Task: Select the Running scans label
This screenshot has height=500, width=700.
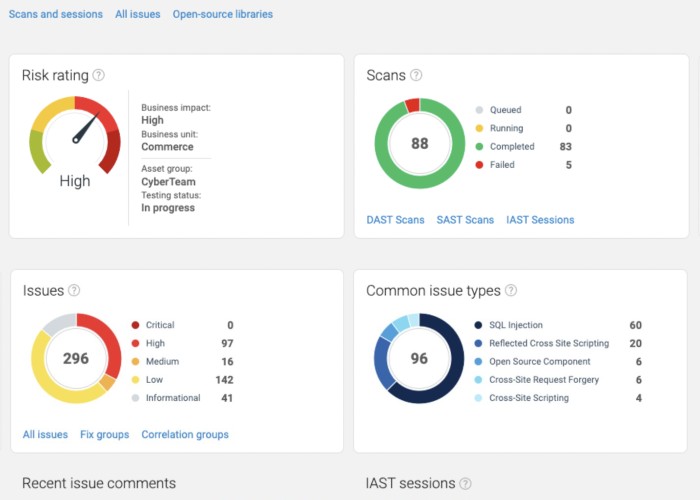Action: [x=507, y=128]
